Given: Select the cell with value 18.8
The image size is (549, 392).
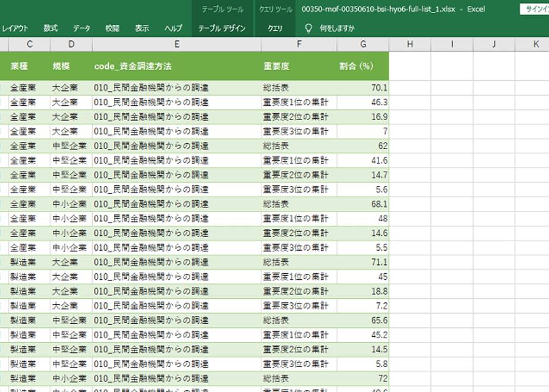Looking at the screenshot, I should pos(363,291).
